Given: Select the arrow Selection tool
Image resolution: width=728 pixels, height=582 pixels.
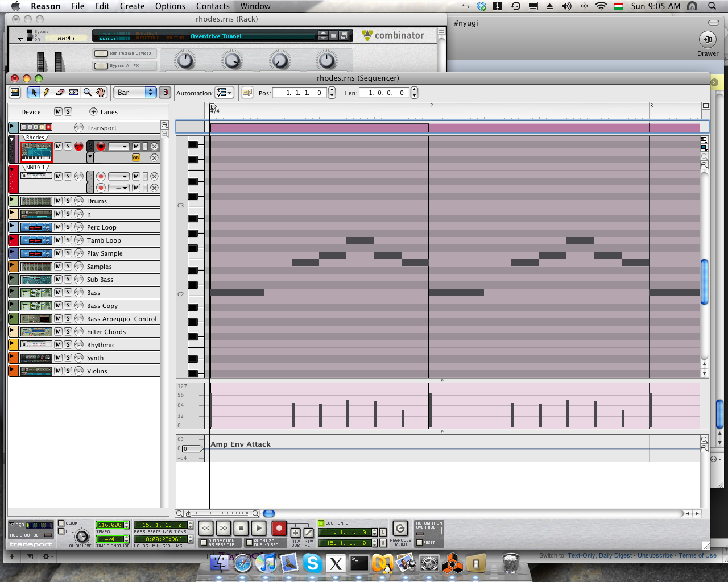Looking at the screenshot, I should (x=33, y=92).
